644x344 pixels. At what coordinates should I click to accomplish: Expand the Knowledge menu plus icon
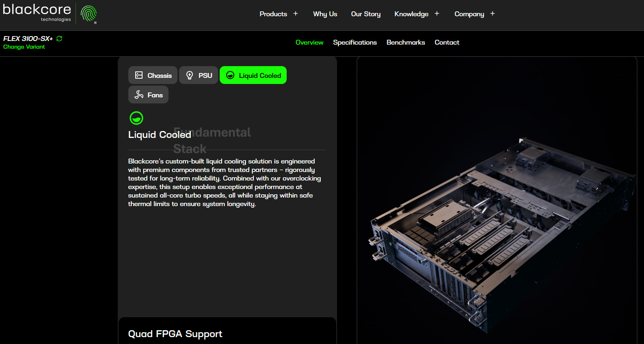pos(437,13)
